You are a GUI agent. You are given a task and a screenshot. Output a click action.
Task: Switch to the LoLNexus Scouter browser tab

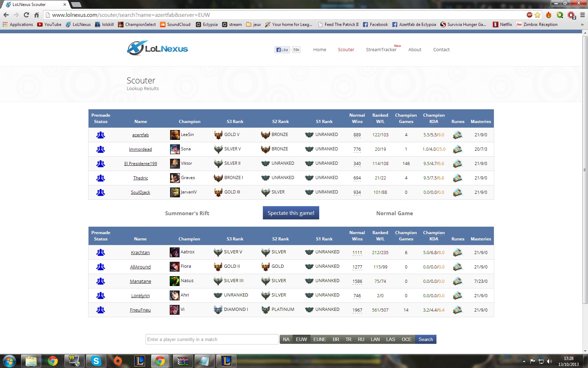[35, 5]
